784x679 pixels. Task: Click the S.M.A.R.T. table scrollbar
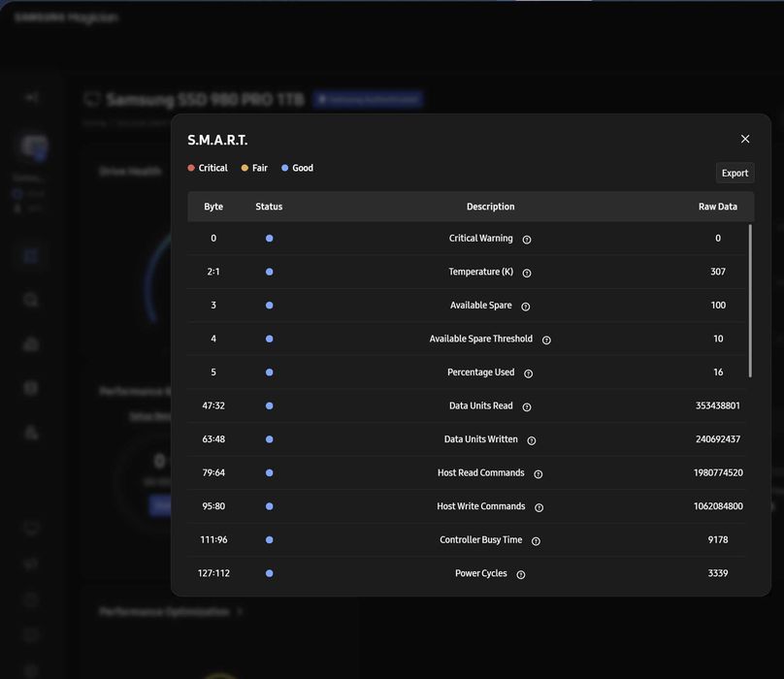pos(750,301)
